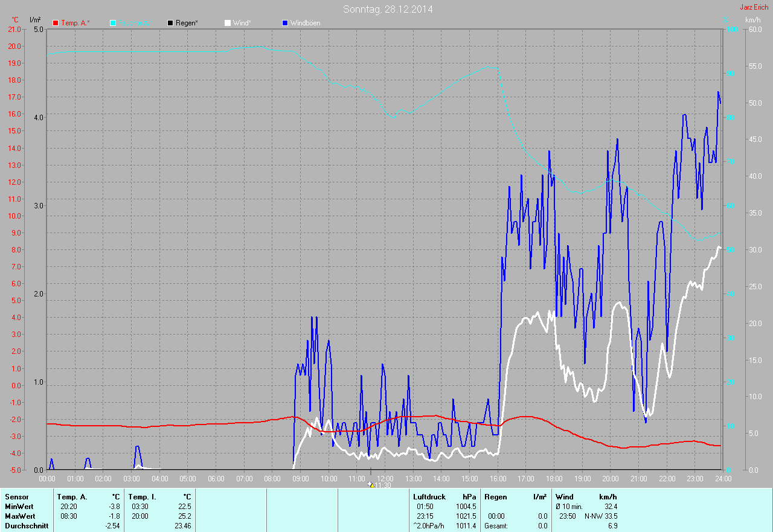The height and width of the screenshot is (532, 773).
Task: Click the indoor average value "23.46"
Action: click(182, 526)
